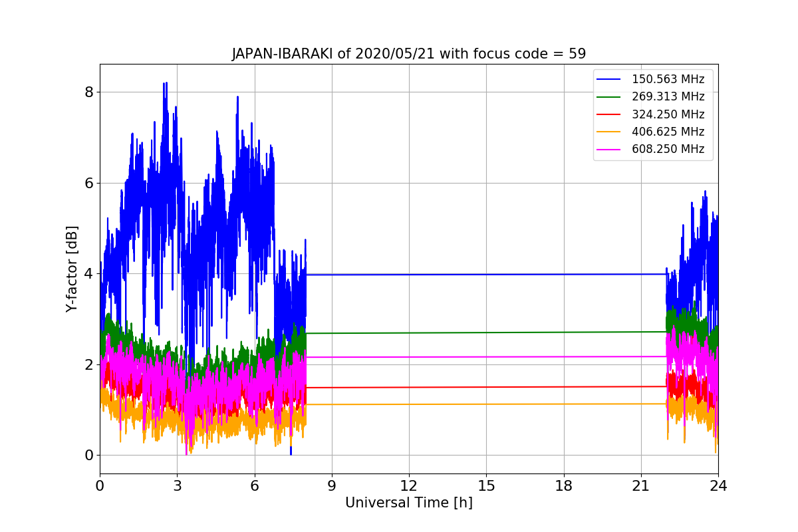The height and width of the screenshot is (532, 798).
Task: Click the Y-factor [dB] axis label
Action: [x=72, y=269]
